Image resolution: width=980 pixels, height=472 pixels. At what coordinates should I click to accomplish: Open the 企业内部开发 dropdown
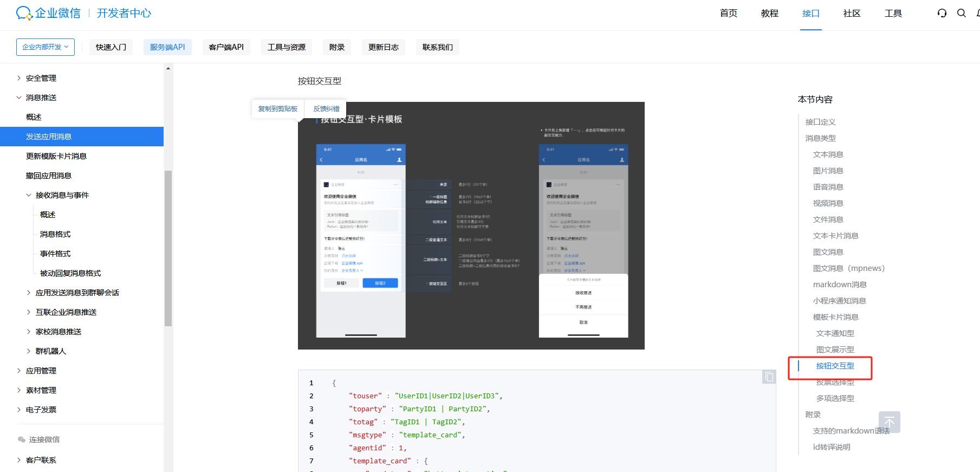pos(46,47)
